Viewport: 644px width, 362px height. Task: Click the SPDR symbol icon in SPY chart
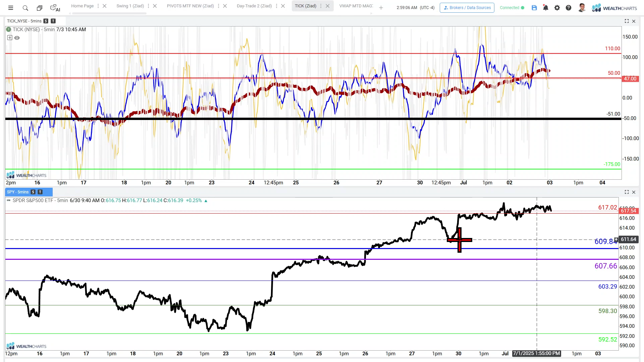click(x=9, y=200)
